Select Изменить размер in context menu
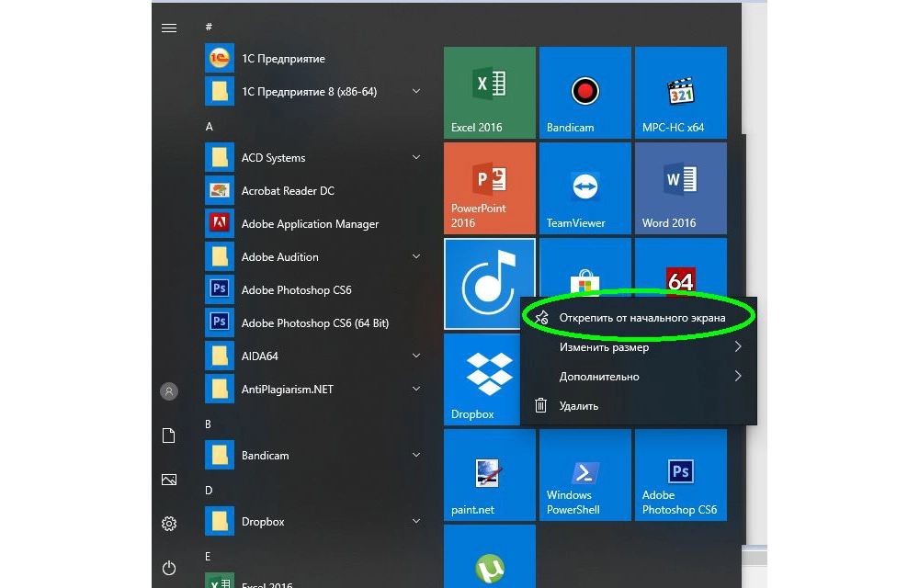The width and height of the screenshot is (919, 588). (x=639, y=346)
